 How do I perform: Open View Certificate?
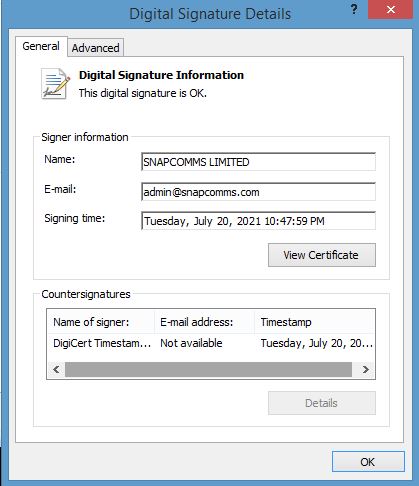(322, 255)
